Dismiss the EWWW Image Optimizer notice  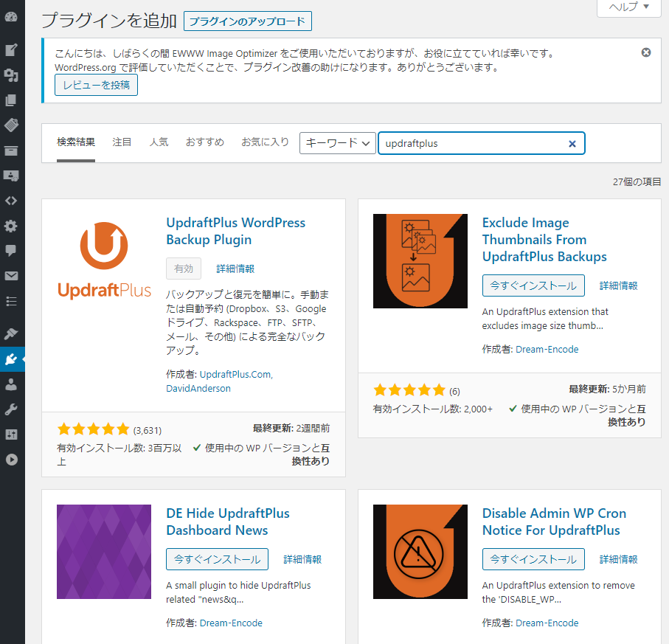pyautogui.click(x=646, y=52)
